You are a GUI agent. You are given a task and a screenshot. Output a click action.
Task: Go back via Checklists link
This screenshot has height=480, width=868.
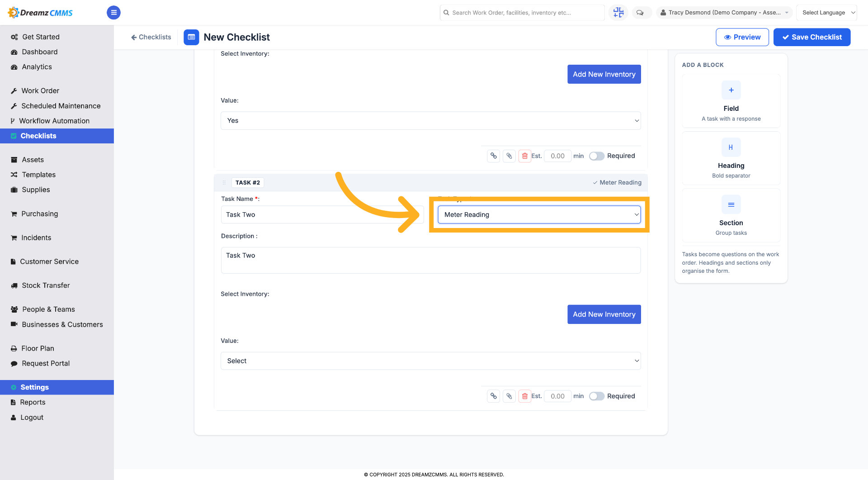tap(151, 37)
